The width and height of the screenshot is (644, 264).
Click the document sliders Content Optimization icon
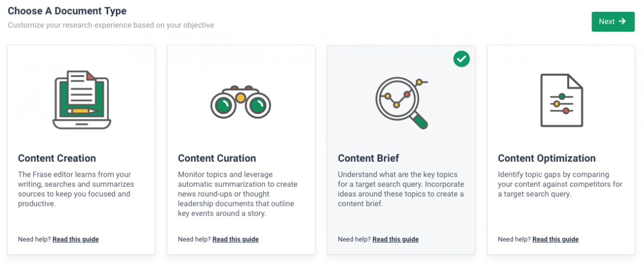[x=561, y=100]
